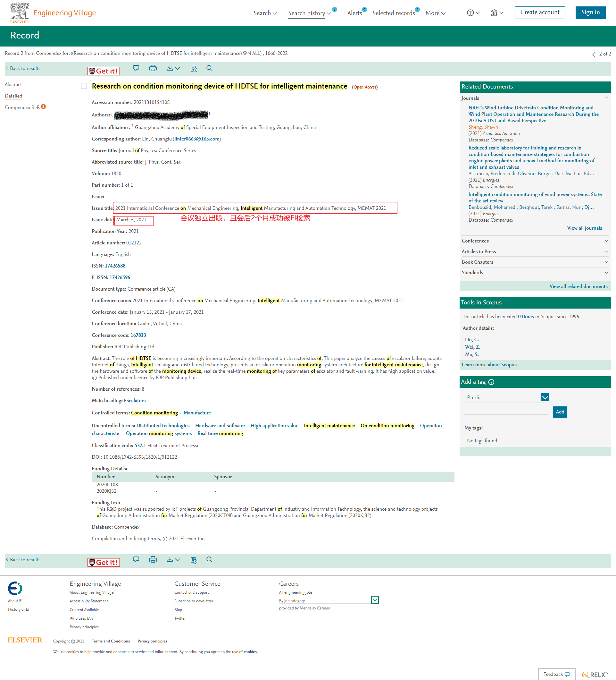This screenshot has width=616, height=680.
Task: Click the Add tag button
Action: point(560,412)
